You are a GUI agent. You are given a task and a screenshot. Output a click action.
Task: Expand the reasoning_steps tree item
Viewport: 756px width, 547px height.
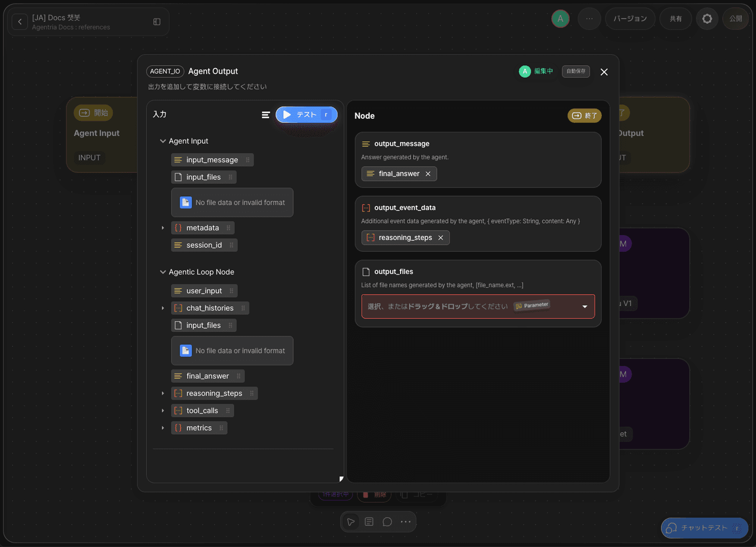coord(163,393)
